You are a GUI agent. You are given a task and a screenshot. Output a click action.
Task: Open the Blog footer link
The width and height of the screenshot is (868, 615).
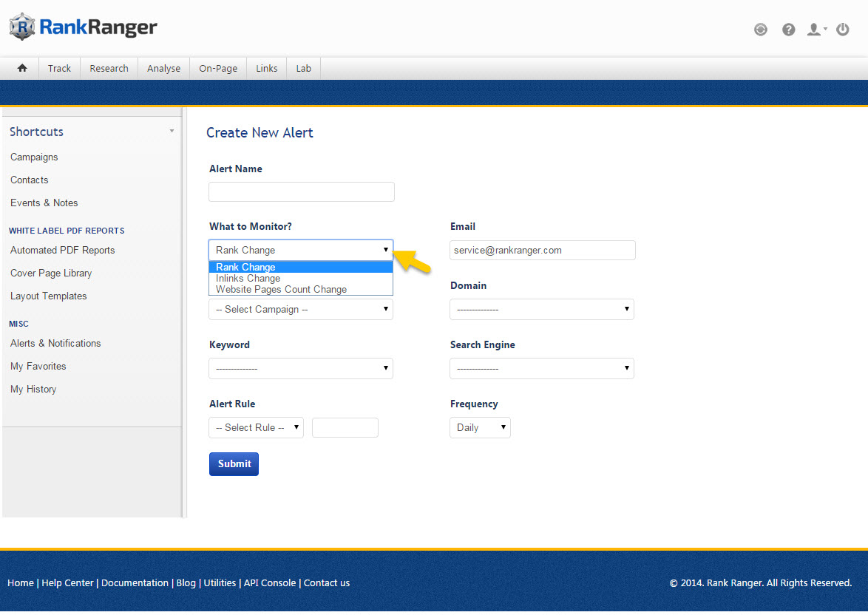pyautogui.click(x=186, y=583)
